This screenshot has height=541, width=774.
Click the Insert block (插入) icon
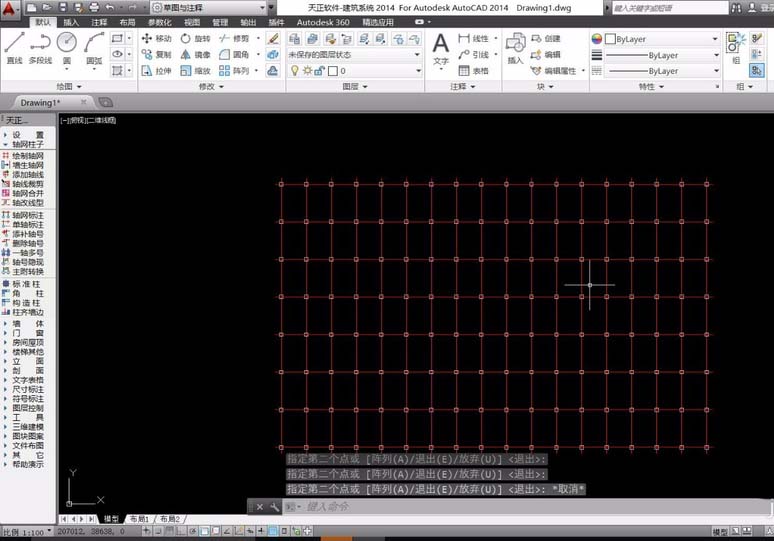(515, 46)
